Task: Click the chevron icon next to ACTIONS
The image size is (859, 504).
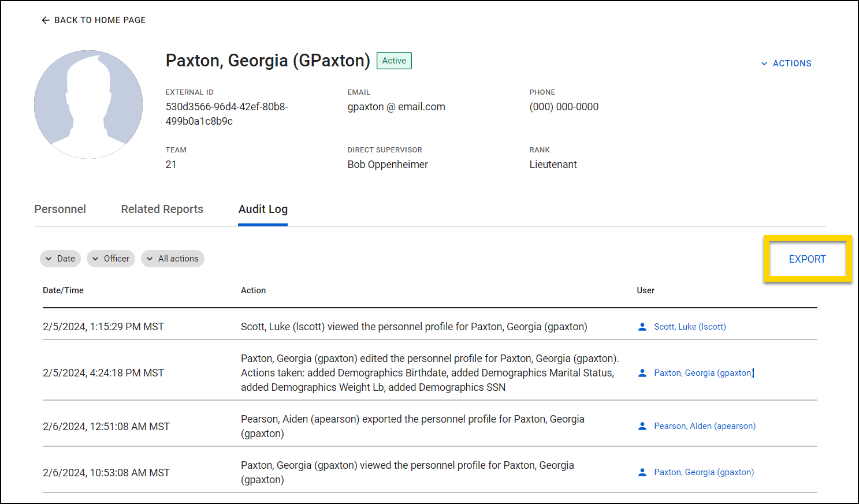Action: (x=764, y=64)
